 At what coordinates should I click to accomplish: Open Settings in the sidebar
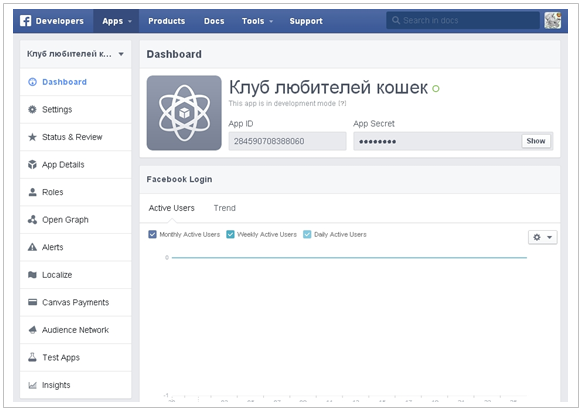[x=76, y=110]
